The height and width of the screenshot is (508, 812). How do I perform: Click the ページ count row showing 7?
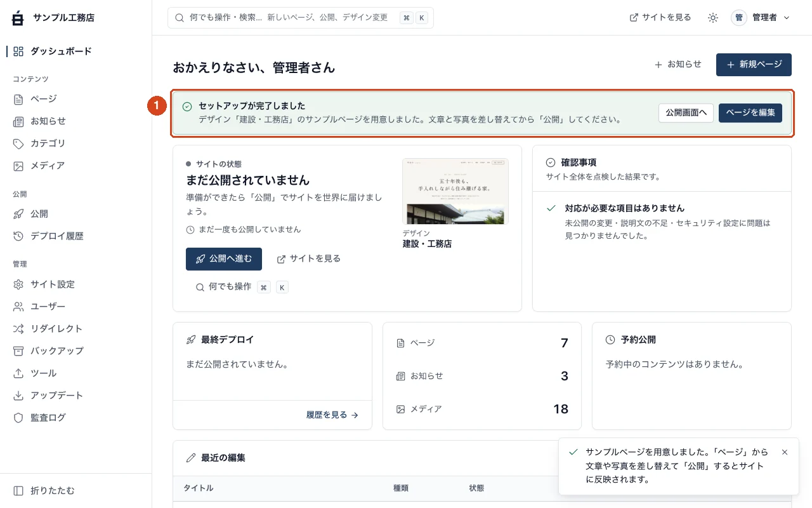pyautogui.click(x=482, y=343)
